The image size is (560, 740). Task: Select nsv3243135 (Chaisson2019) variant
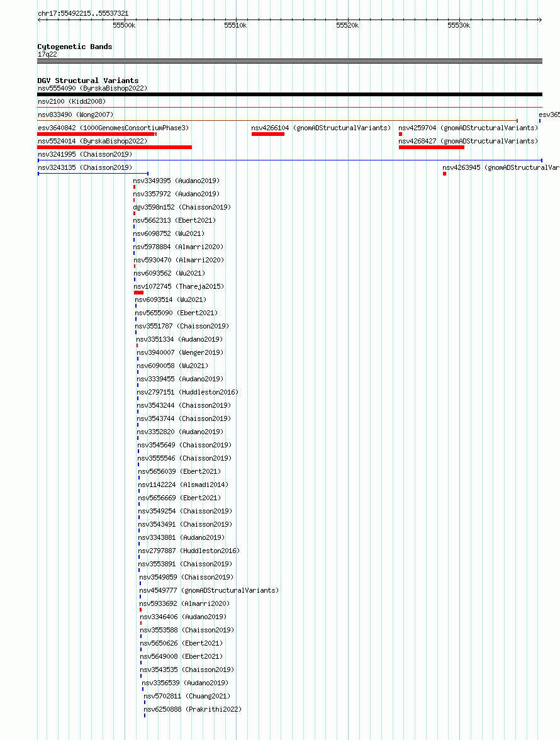pyautogui.click(x=85, y=167)
